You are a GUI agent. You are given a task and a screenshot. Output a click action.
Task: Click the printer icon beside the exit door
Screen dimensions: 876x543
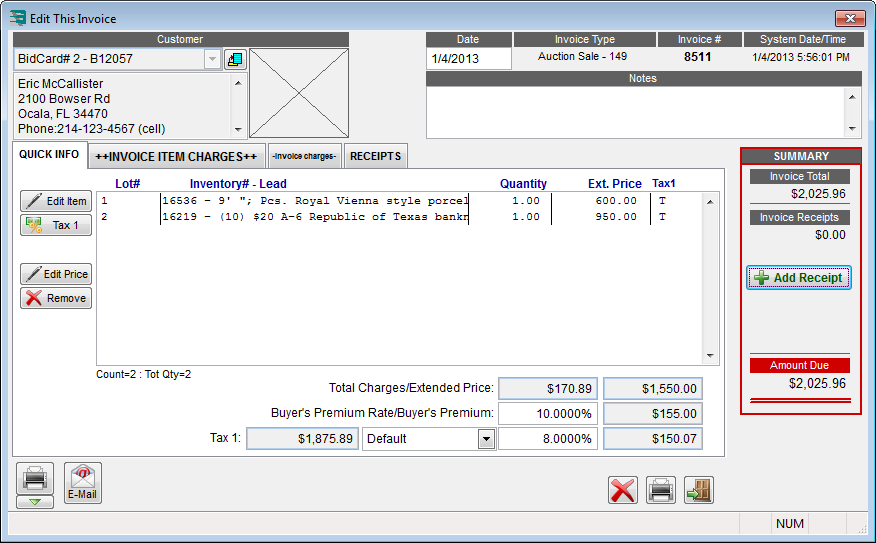660,490
